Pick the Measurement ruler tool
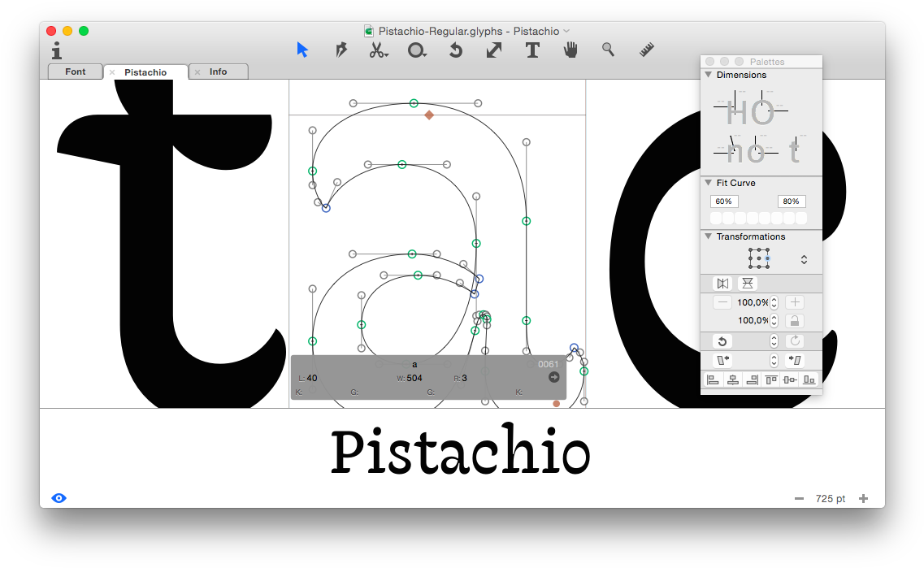This screenshot has width=924, height=568. click(x=647, y=50)
